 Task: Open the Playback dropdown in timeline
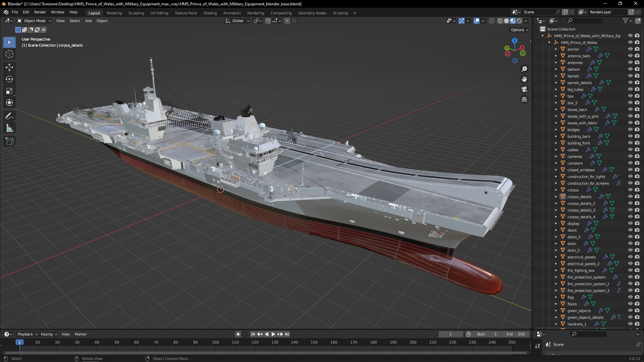(27, 334)
